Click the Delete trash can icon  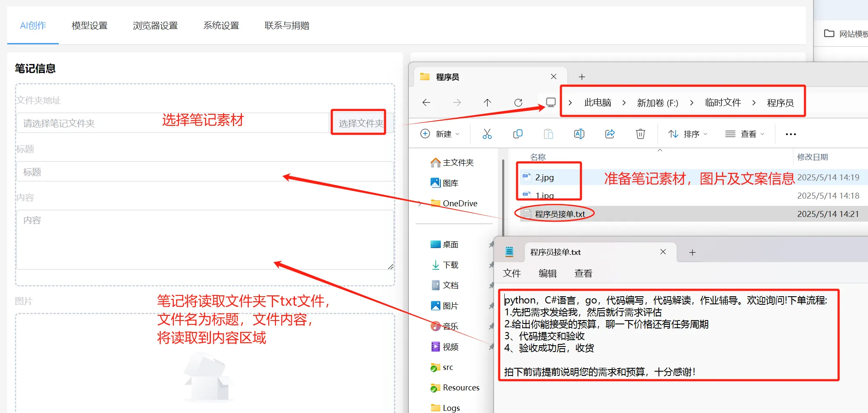(x=640, y=134)
